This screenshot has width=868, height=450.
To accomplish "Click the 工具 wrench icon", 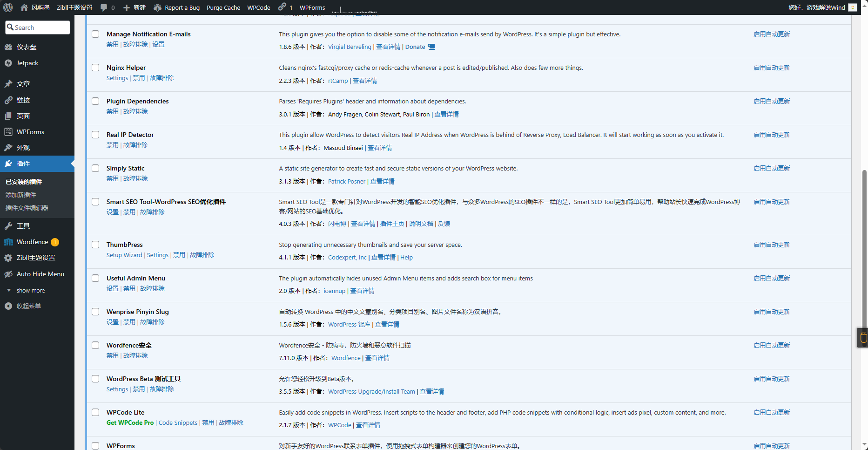I will tap(8, 226).
